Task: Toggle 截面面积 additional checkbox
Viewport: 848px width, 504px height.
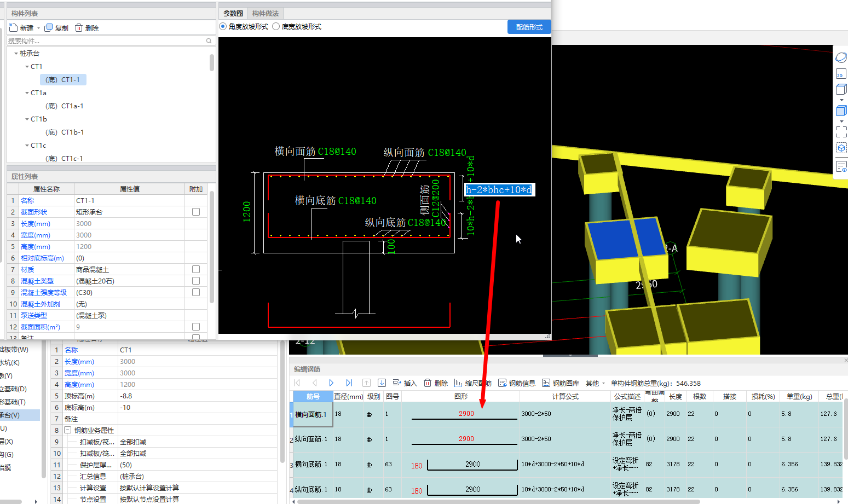Action: [x=196, y=327]
